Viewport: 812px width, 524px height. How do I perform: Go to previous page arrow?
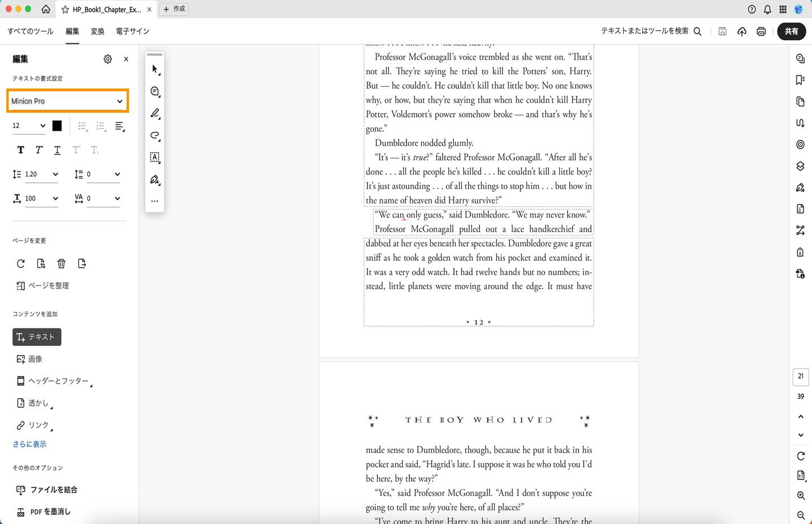point(801,416)
